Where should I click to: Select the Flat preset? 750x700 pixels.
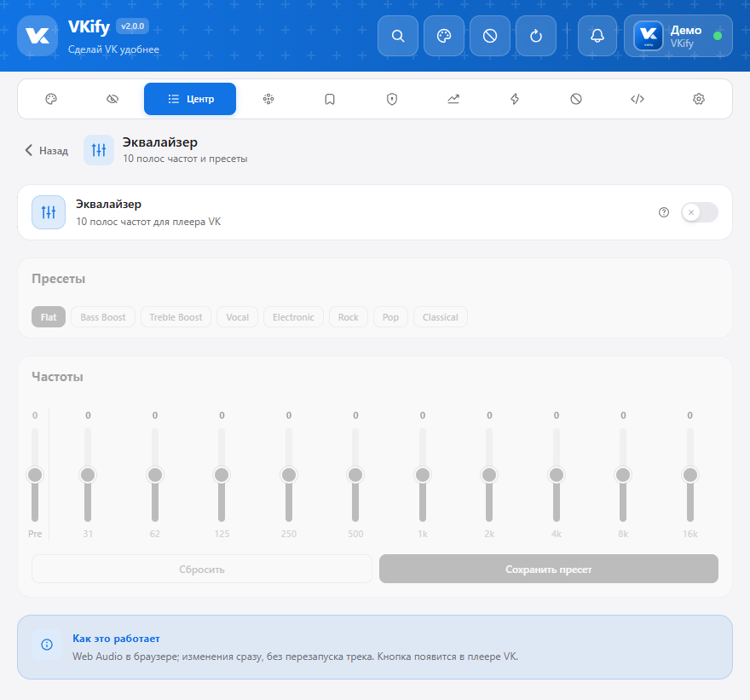(x=49, y=317)
